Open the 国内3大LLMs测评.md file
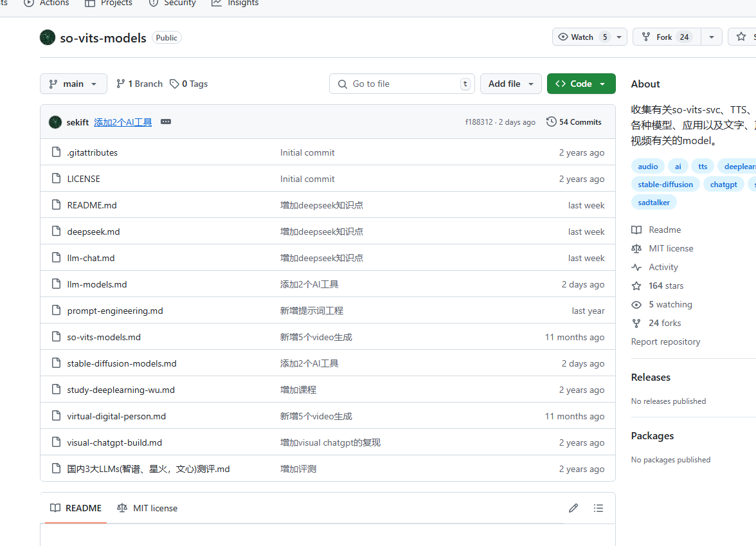Viewport: 756px width, 546px height. point(148,469)
